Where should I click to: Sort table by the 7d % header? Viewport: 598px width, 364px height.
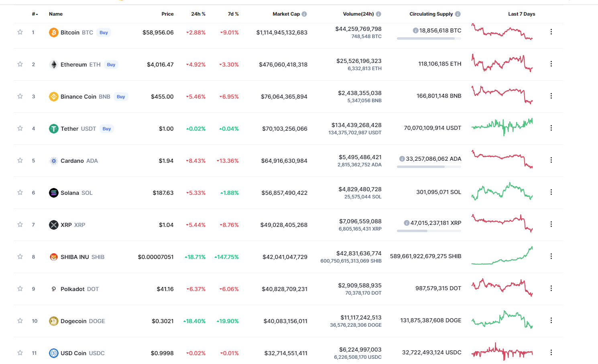click(x=233, y=14)
